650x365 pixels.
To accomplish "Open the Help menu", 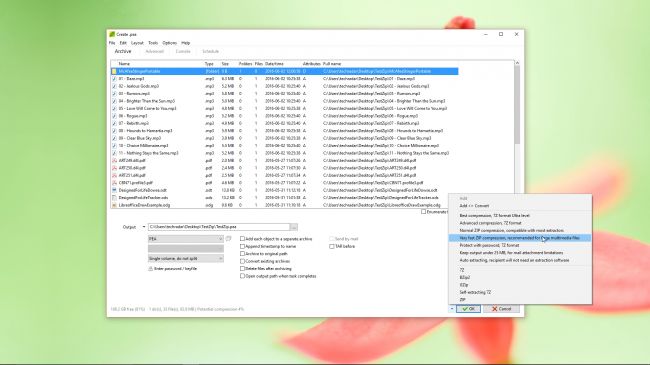I will 185,43.
